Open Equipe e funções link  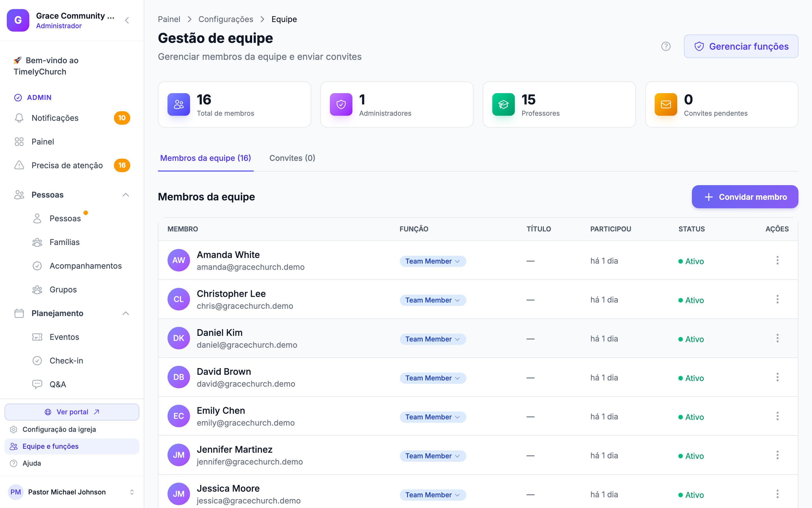click(x=72, y=446)
